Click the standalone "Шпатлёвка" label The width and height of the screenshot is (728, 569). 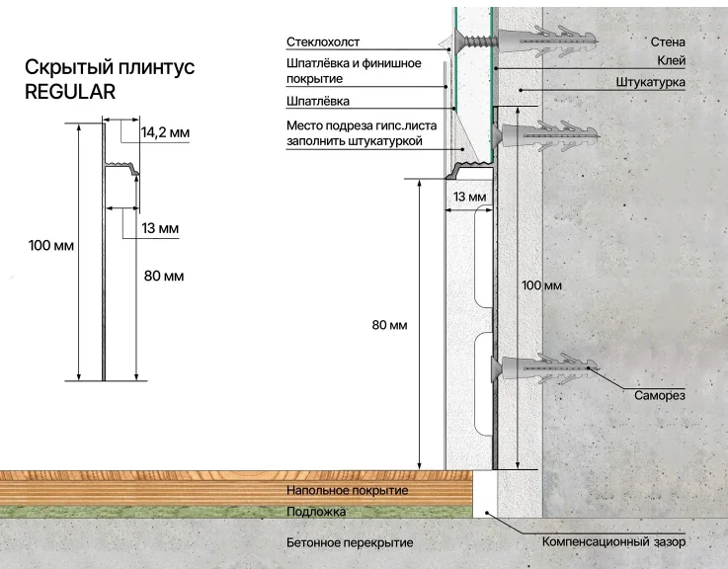point(317,102)
